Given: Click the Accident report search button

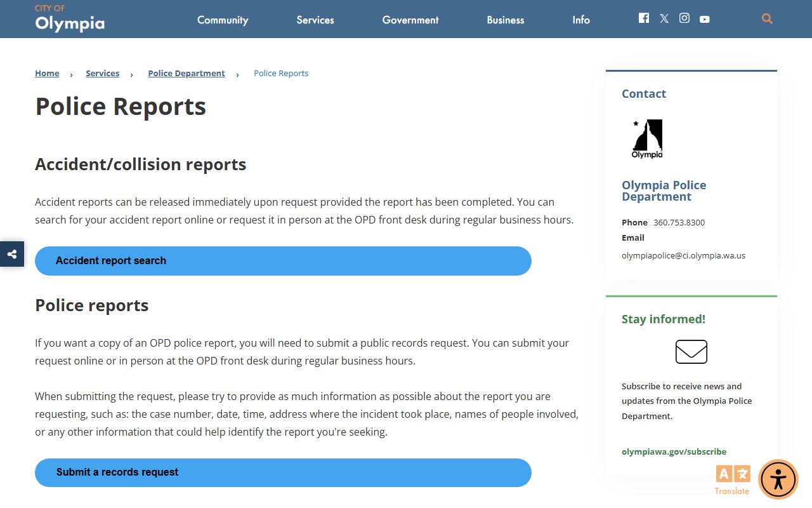Looking at the screenshot, I should [x=283, y=261].
